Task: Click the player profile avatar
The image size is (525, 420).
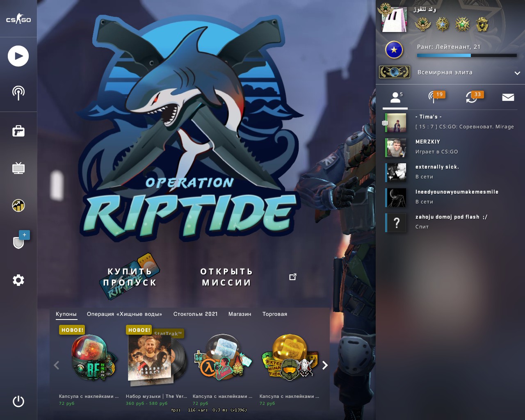Action: (395, 19)
